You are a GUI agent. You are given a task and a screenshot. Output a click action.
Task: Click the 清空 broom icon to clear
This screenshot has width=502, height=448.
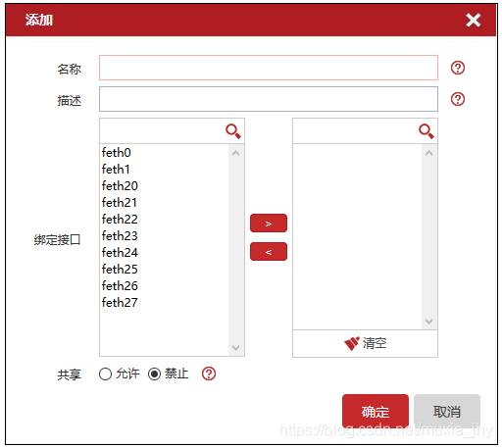pos(352,343)
